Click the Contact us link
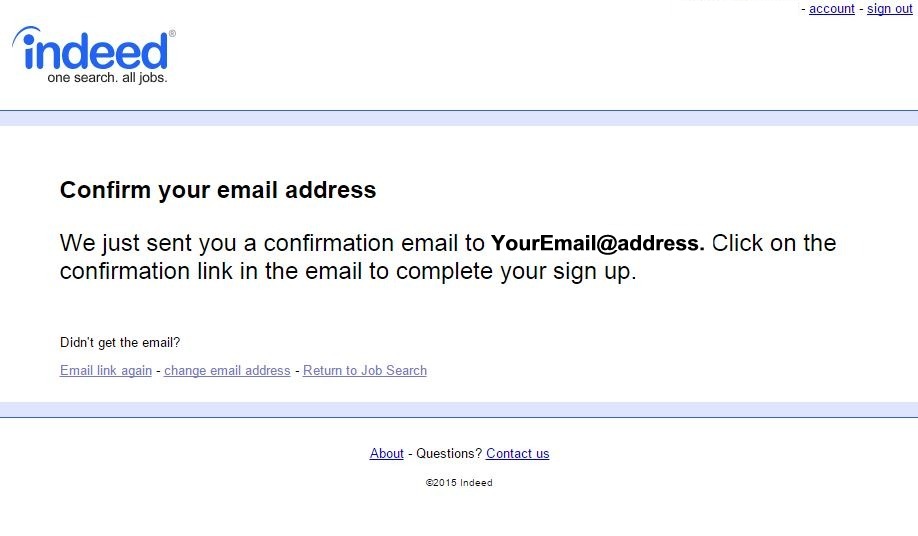The width and height of the screenshot is (918, 536). point(517,454)
